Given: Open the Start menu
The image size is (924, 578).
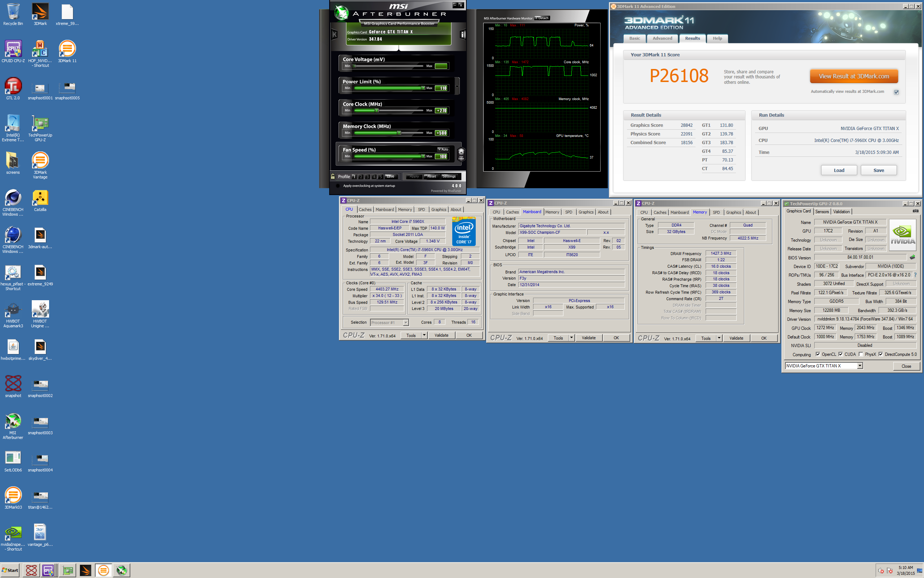Looking at the screenshot, I should tap(10, 570).
